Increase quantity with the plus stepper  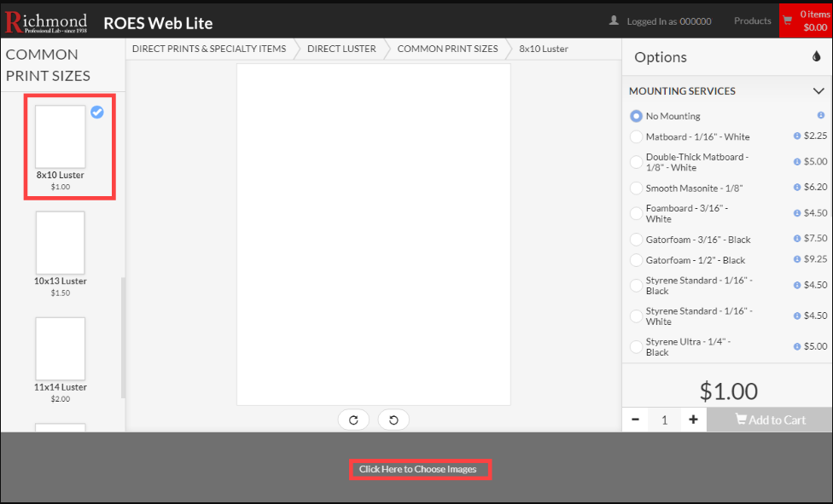(x=693, y=420)
